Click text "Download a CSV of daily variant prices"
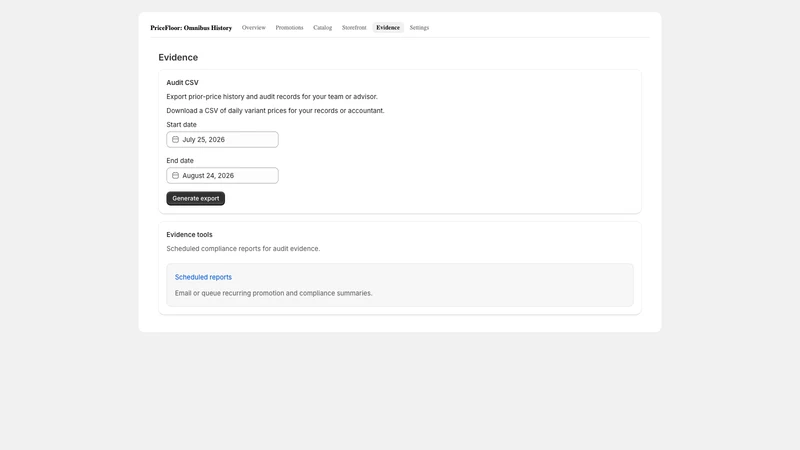This screenshot has height=450, width=800. coord(226,111)
